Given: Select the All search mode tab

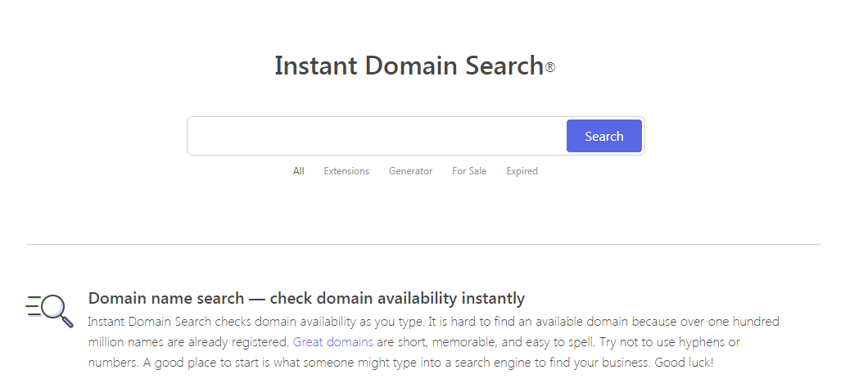Looking at the screenshot, I should (x=298, y=171).
